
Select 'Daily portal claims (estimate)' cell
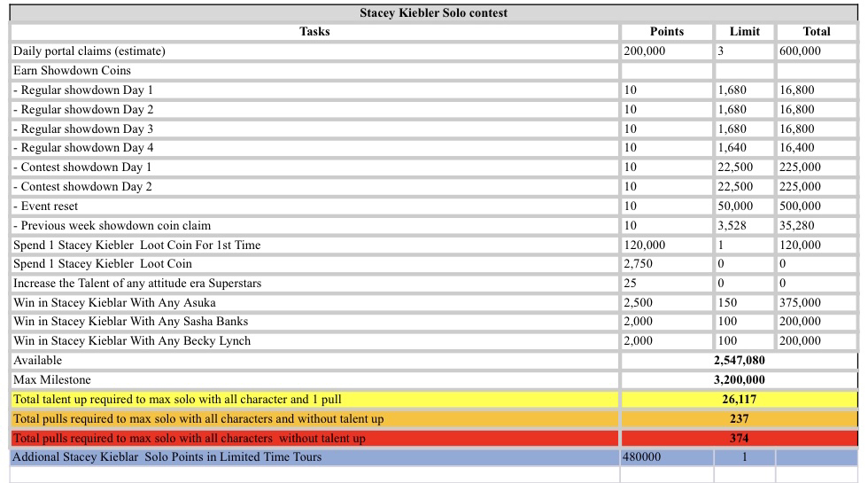coord(314,51)
